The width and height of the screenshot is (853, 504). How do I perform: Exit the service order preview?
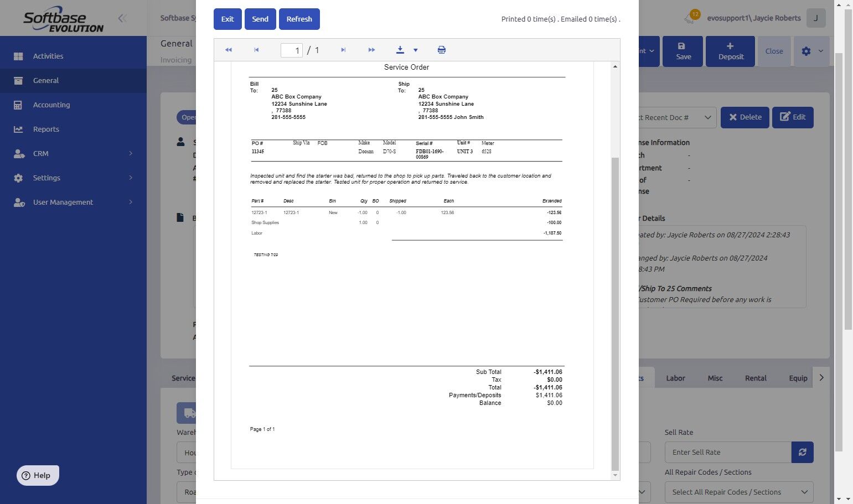(228, 19)
